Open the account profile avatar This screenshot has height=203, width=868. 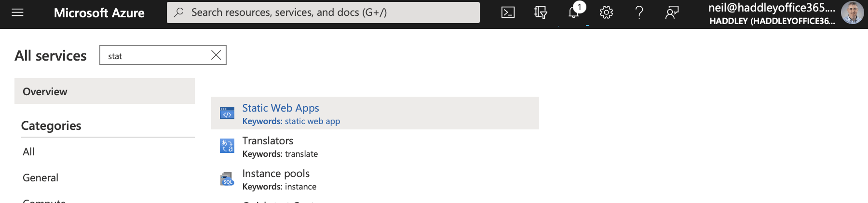point(852,13)
